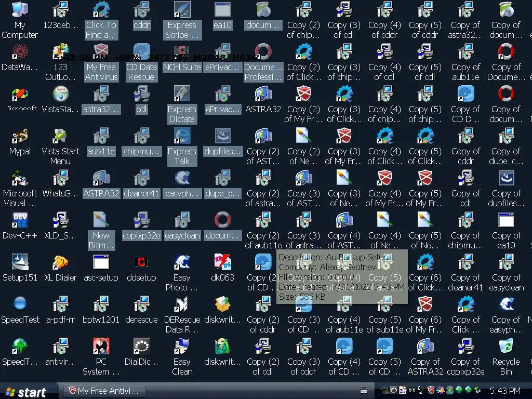Open the derescue installer icon
The image size is (532, 399).
pyautogui.click(x=141, y=304)
